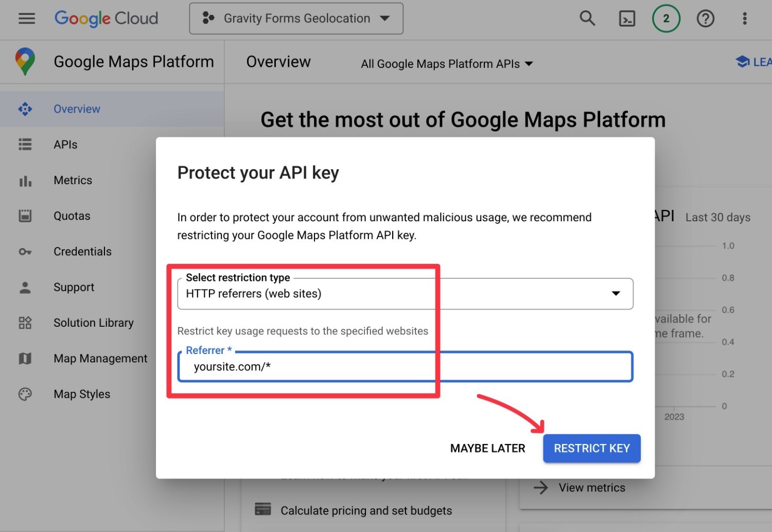The width and height of the screenshot is (772, 532).
Task: Open the notifications badge showing 2
Action: 666,18
